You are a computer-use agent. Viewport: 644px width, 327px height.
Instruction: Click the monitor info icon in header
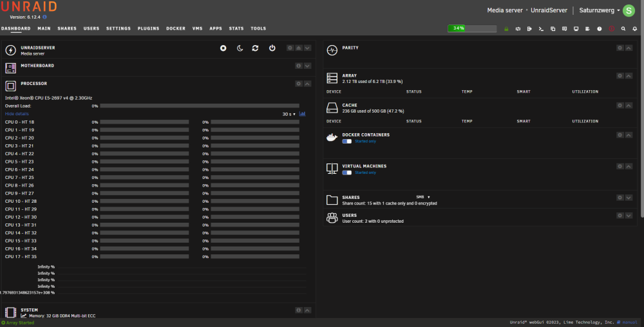click(x=576, y=29)
